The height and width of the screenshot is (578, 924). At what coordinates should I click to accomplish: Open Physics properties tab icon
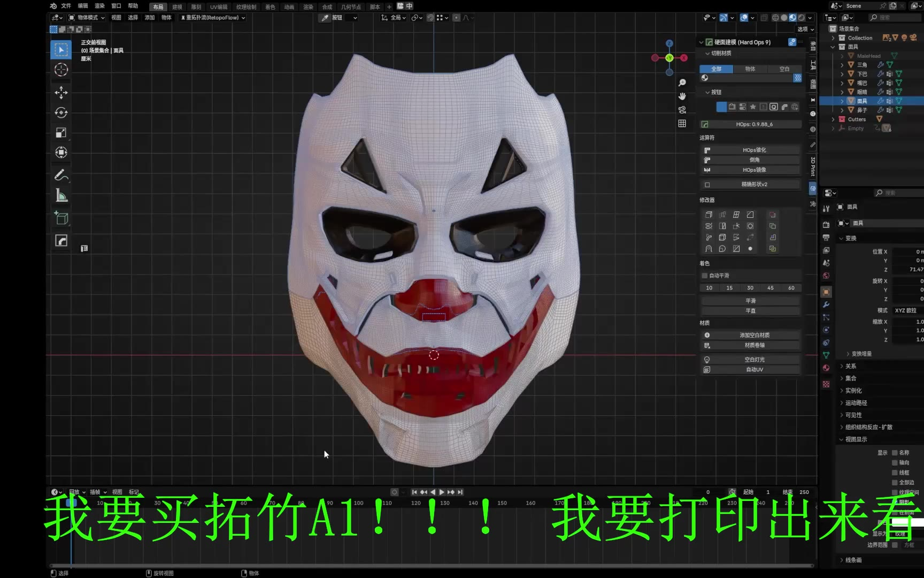click(x=826, y=330)
